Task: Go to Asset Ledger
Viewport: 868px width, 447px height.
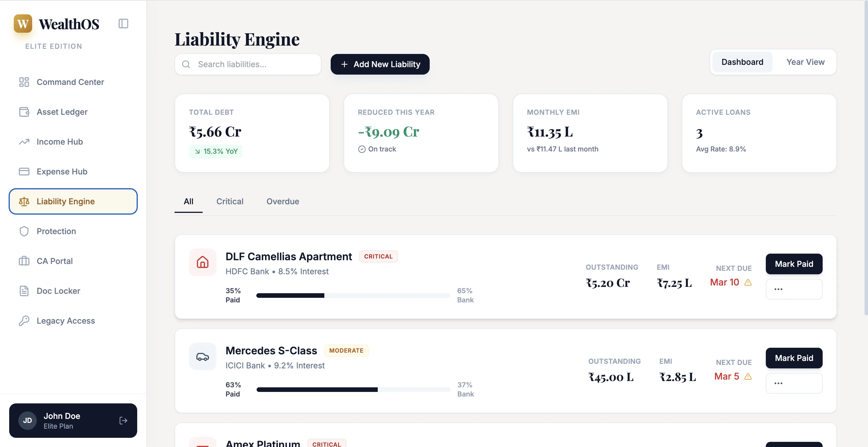Action: pyautogui.click(x=73, y=112)
